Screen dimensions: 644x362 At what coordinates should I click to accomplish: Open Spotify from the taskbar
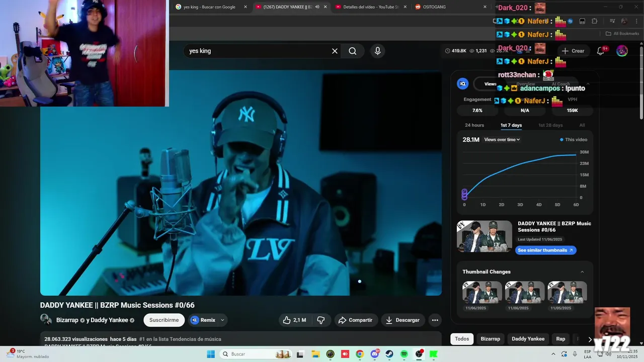404,354
